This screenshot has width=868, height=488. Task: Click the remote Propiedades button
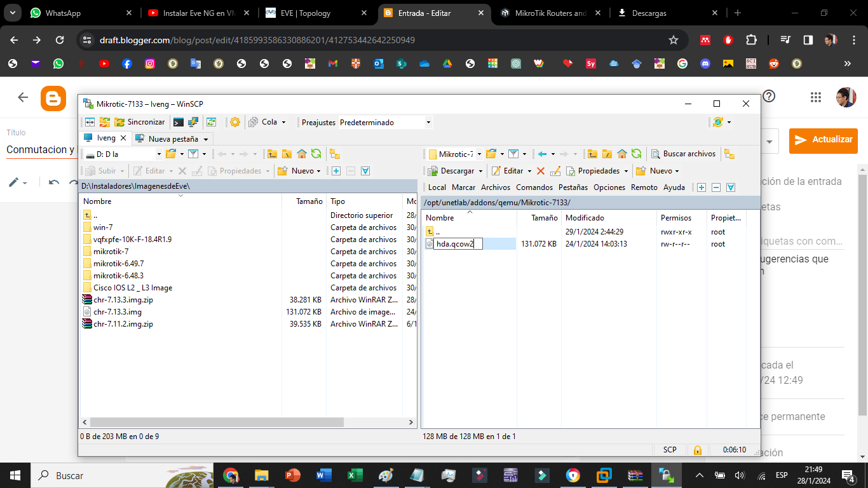592,171
